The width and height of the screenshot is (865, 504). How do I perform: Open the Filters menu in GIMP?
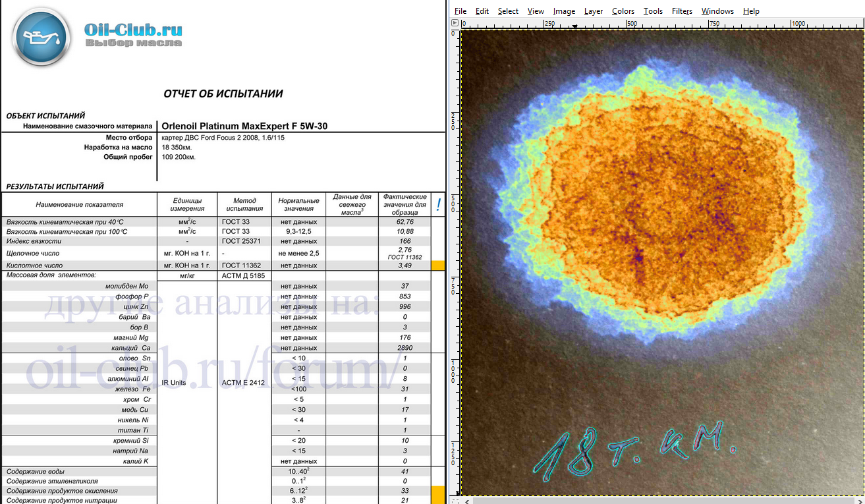[x=682, y=11]
